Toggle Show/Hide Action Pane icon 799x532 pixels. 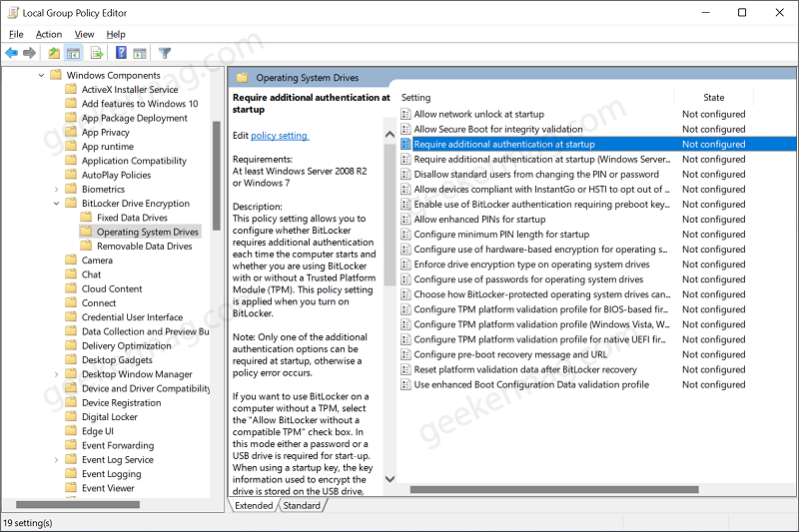click(140, 53)
